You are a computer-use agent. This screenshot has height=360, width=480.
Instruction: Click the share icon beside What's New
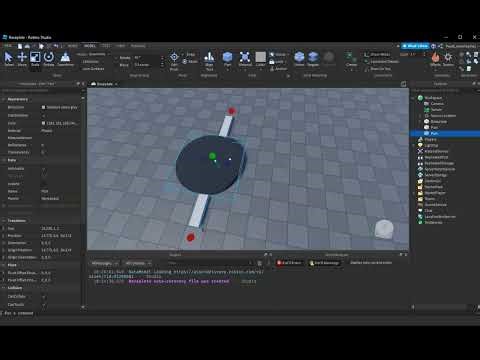(x=440, y=46)
